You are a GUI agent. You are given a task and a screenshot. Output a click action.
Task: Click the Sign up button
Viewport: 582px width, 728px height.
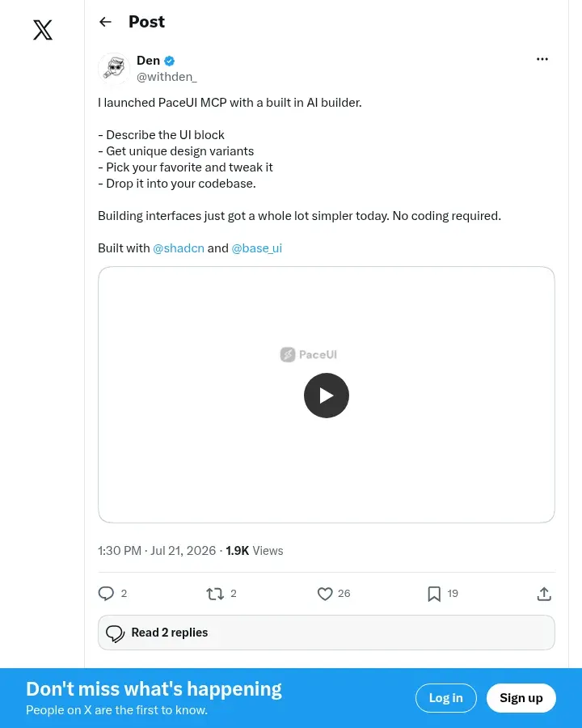[521, 698]
